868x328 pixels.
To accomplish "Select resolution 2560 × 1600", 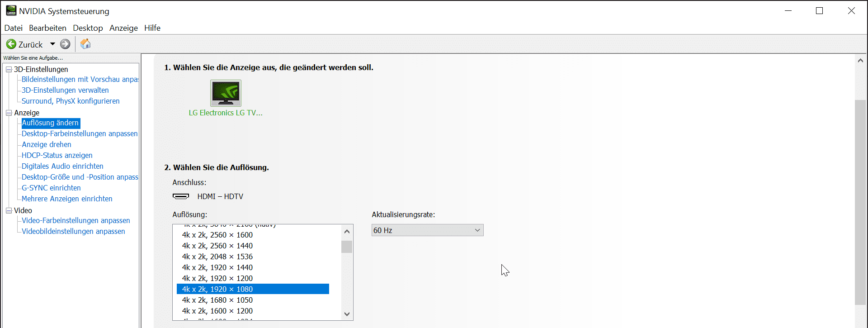I will 253,235.
